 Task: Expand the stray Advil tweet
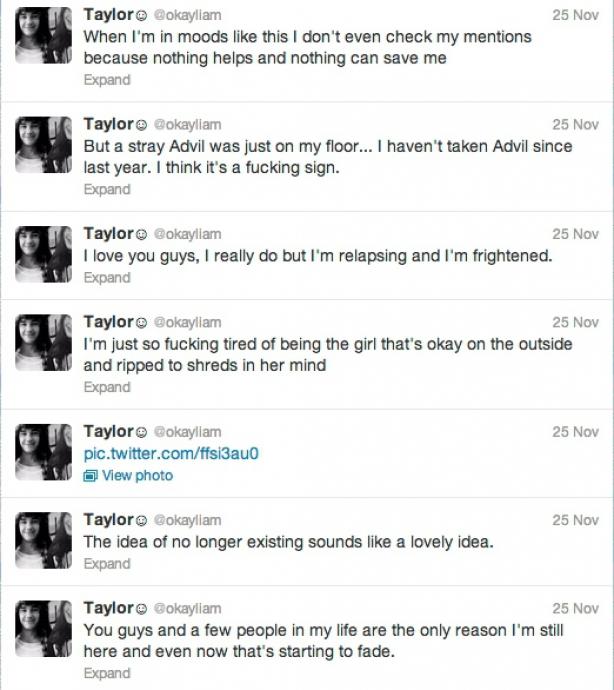107,190
